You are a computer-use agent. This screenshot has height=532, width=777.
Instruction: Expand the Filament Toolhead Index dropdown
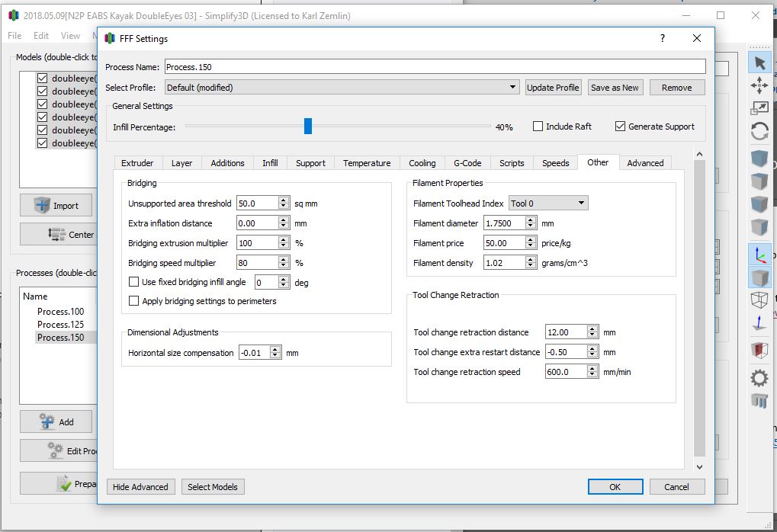[x=581, y=204]
